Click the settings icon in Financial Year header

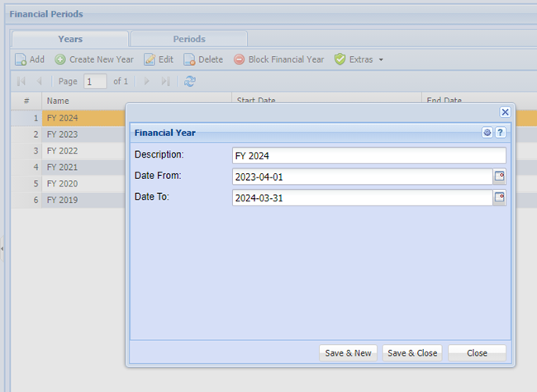(x=487, y=132)
